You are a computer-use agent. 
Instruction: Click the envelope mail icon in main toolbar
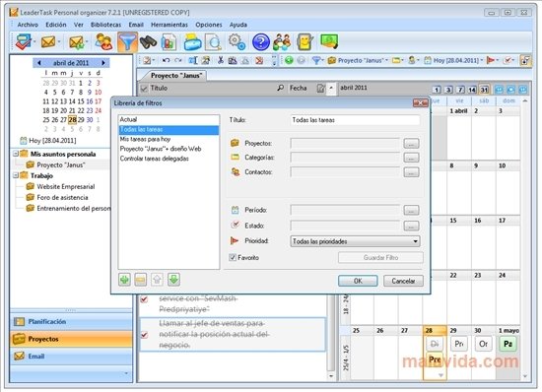(48, 42)
